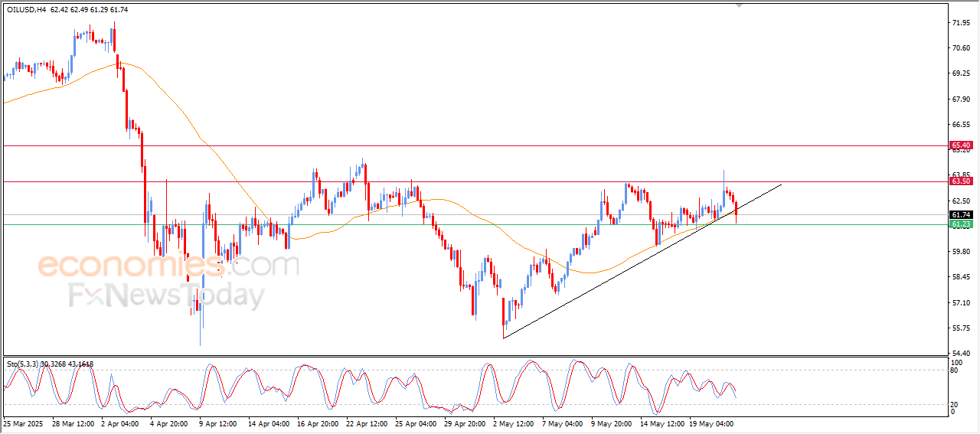This screenshot has width=980, height=434.
Task: Click the 9 Apr 12:00 time label
Action: [218, 423]
